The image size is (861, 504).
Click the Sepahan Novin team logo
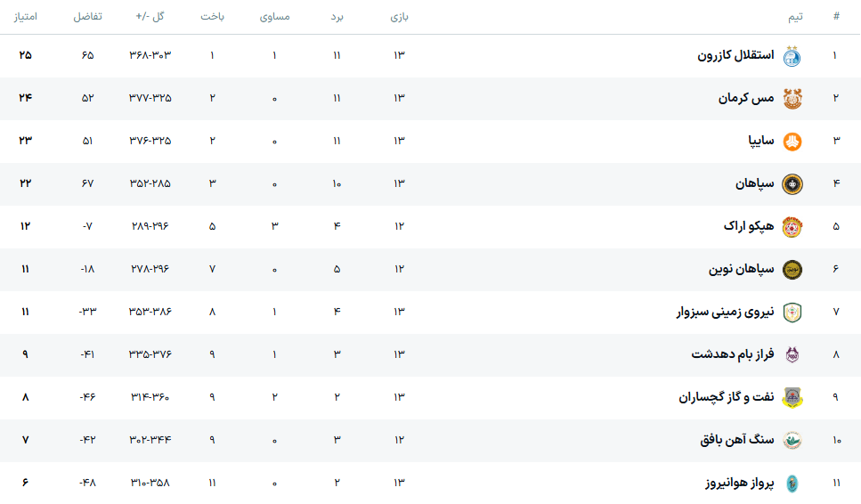(x=792, y=270)
